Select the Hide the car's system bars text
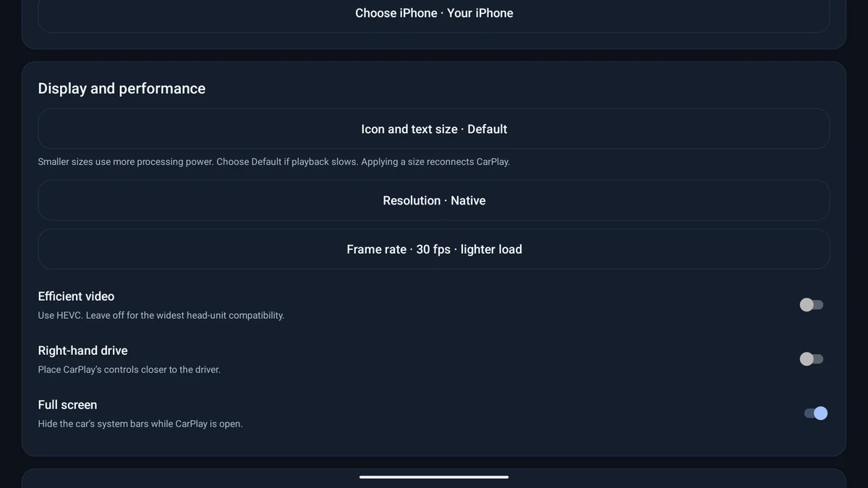 click(x=140, y=424)
